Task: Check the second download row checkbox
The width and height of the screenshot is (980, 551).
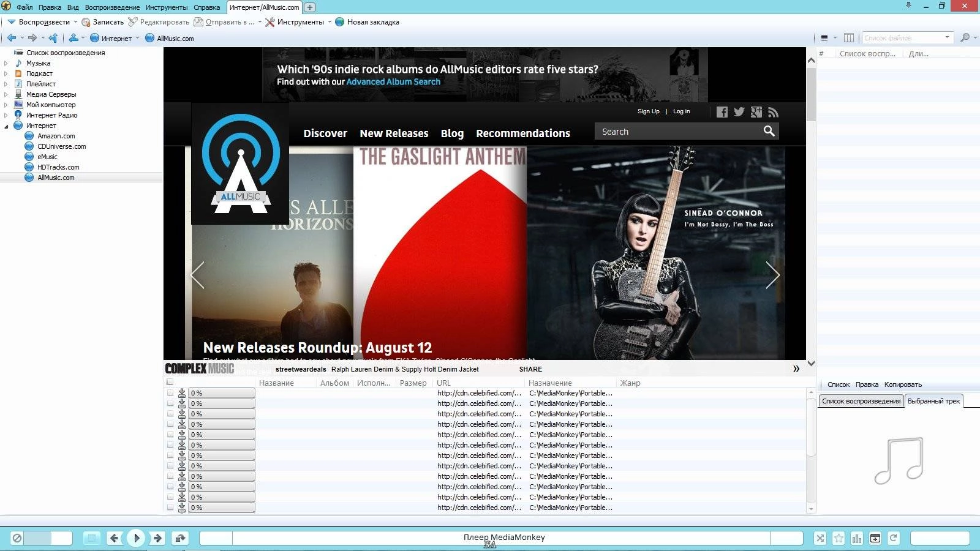Action: click(170, 403)
